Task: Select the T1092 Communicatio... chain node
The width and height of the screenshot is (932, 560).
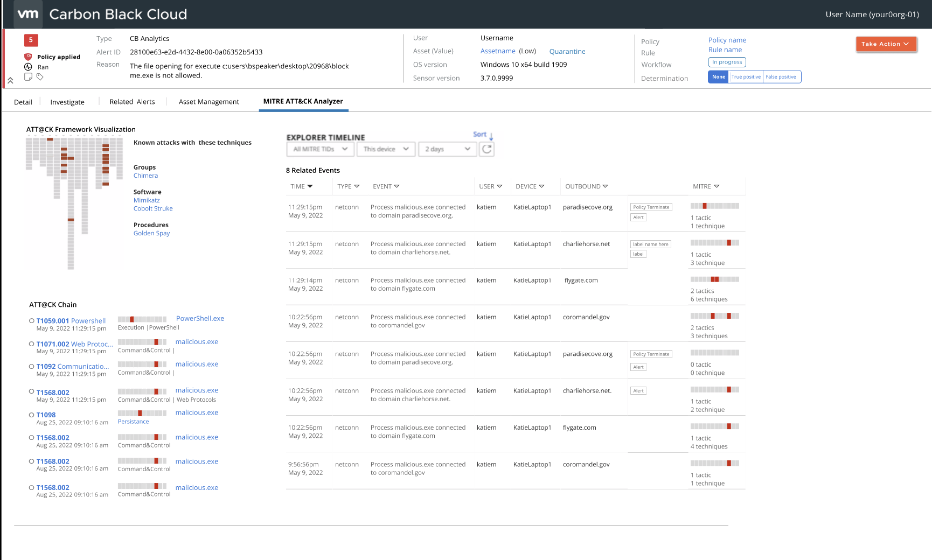Action: (32, 366)
